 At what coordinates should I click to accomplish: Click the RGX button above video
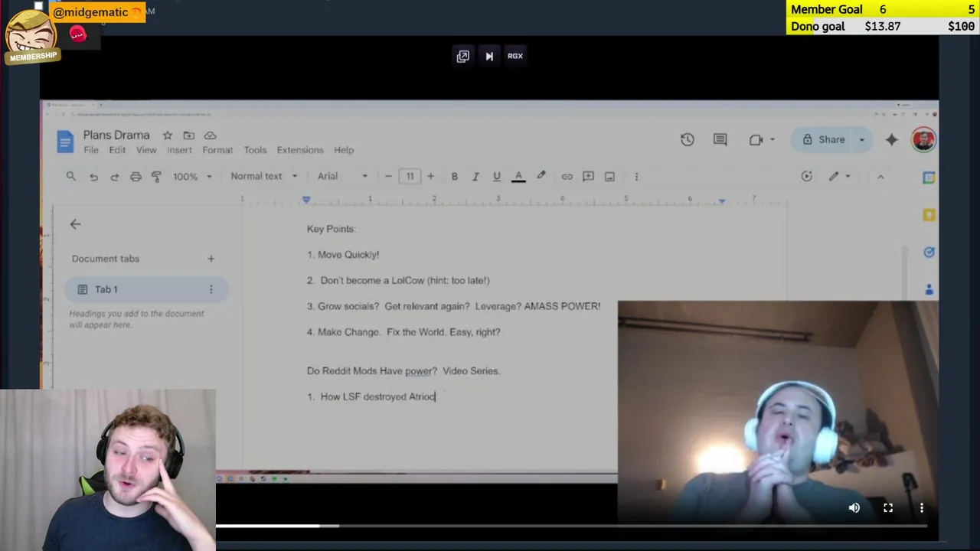[x=515, y=56]
